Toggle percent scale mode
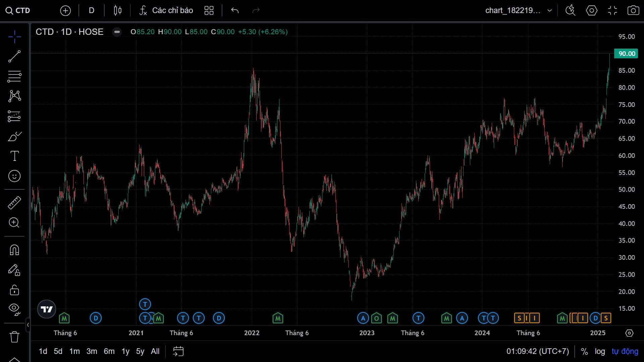The image size is (644, 362). (584, 351)
